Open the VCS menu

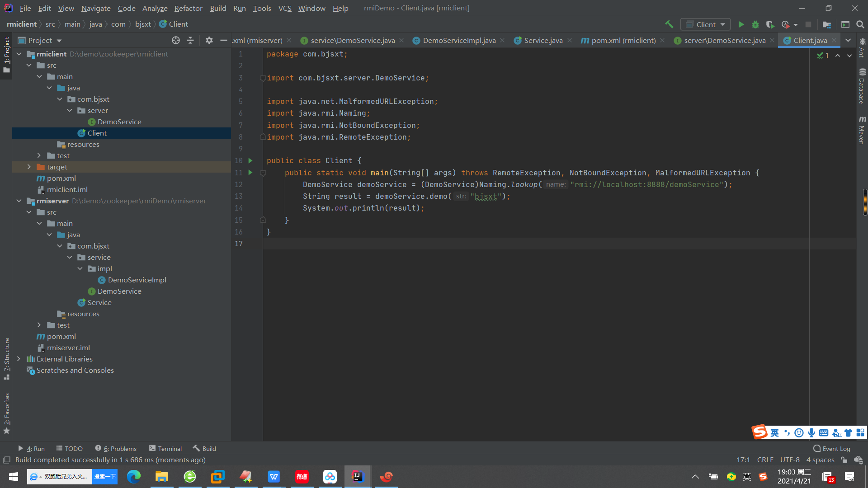(285, 8)
